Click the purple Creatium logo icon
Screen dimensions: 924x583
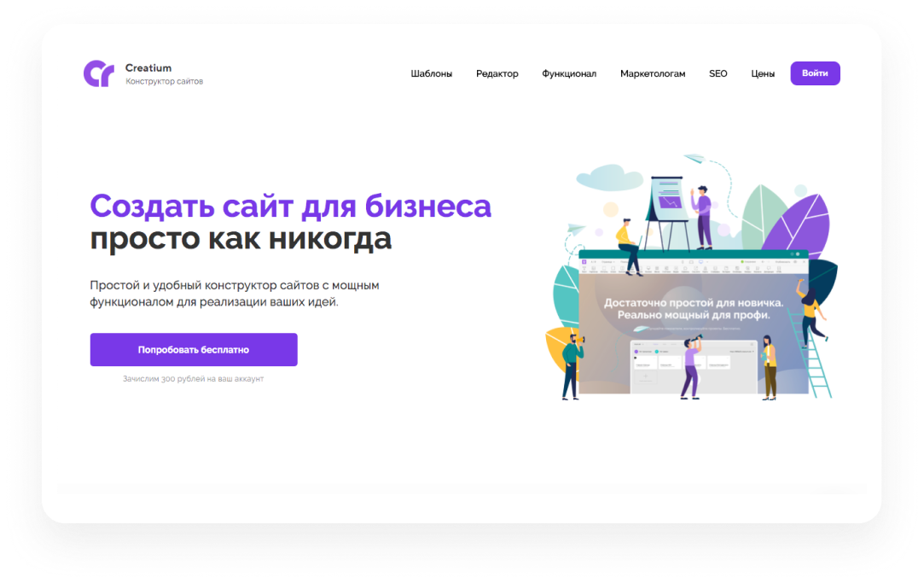point(98,74)
